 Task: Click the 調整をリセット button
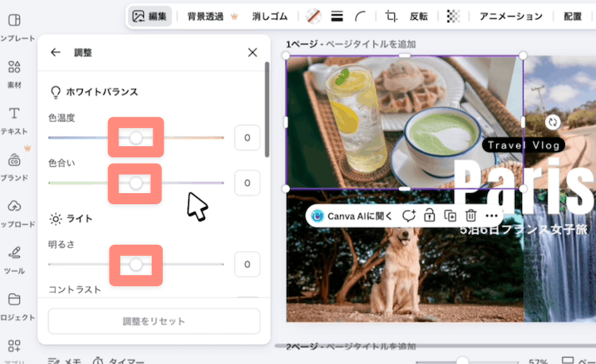point(154,321)
